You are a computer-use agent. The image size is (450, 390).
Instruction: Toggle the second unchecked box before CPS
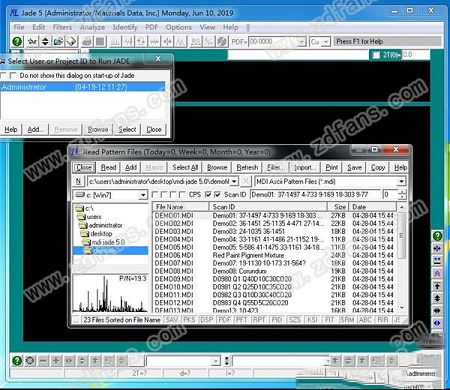(164, 194)
